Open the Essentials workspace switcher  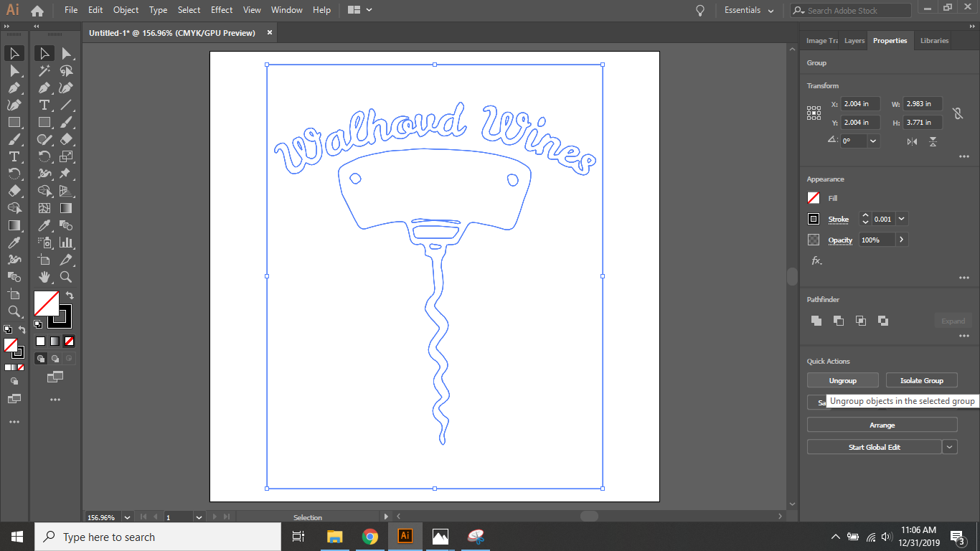pyautogui.click(x=749, y=10)
